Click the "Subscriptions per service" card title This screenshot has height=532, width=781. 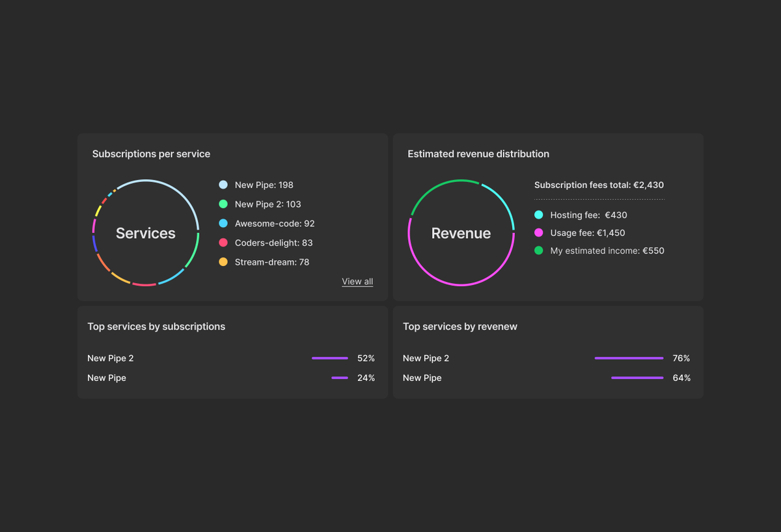click(x=151, y=154)
